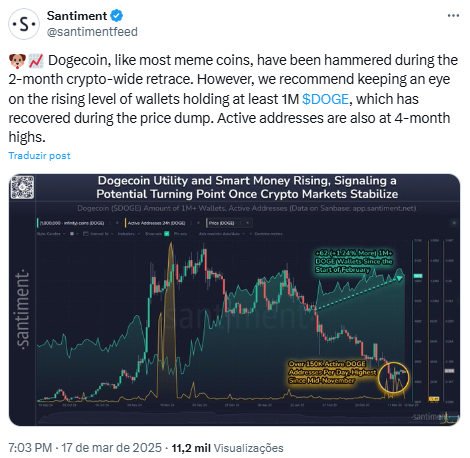Enable the Combine metrics option
Screen dimensions: 470x458
[x=266, y=234]
